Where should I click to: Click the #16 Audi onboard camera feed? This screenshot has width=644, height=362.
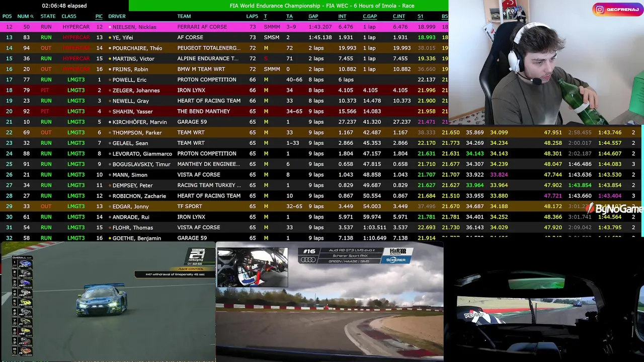click(x=330, y=302)
